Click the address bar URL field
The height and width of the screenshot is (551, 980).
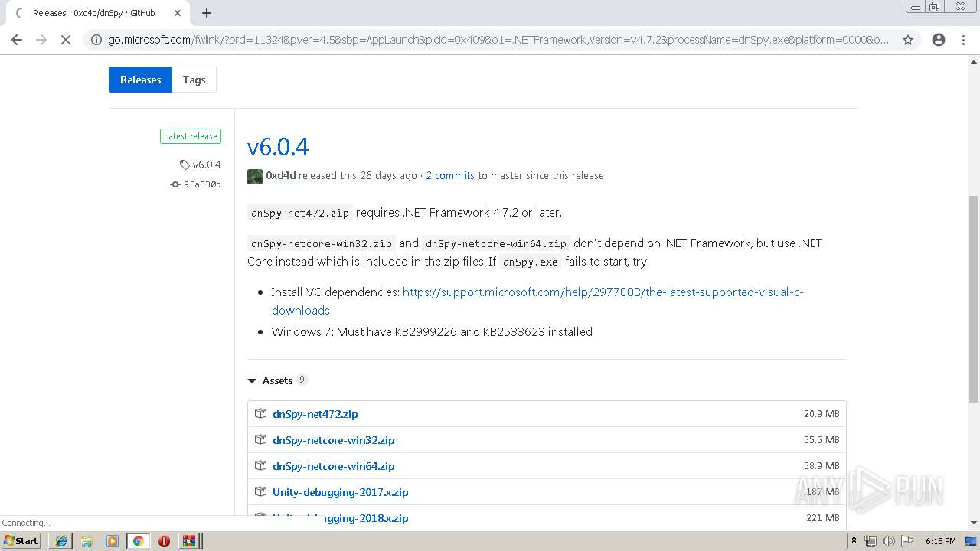498,40
